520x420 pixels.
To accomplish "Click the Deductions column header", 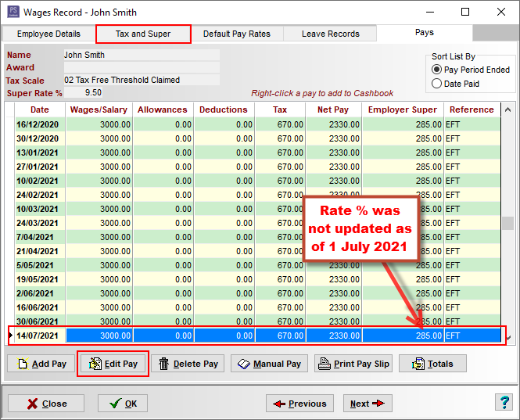I will click(224, 109).
